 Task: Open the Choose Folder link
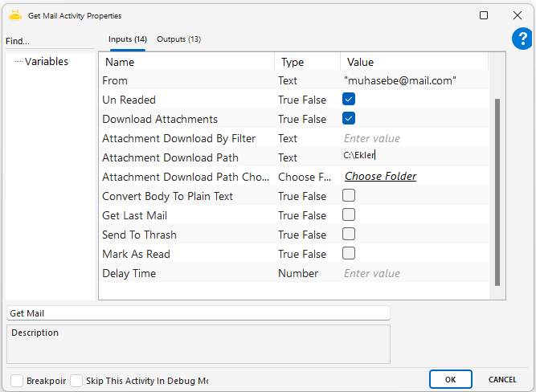pyautogui.click(x=380, y=177)
